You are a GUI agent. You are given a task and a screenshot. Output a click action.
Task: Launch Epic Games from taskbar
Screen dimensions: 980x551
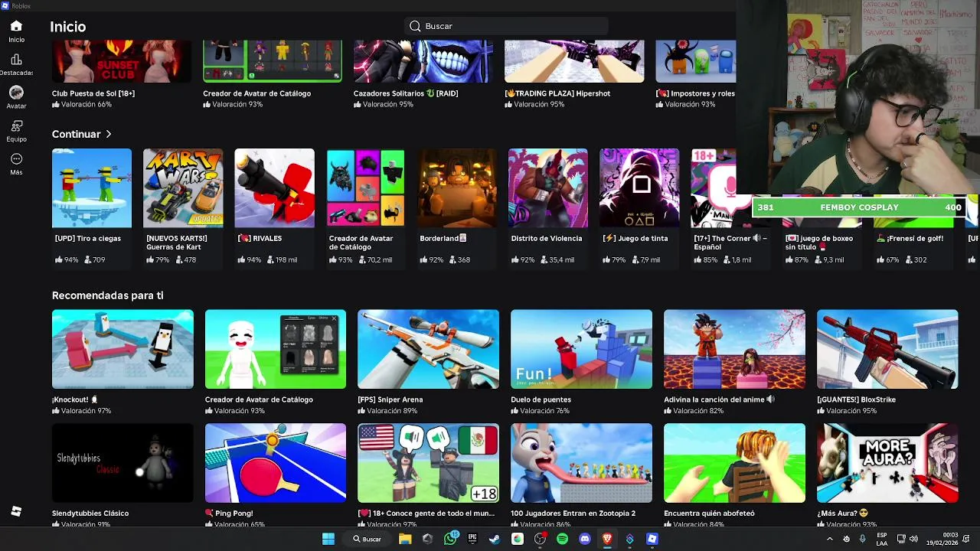(472, 539)
